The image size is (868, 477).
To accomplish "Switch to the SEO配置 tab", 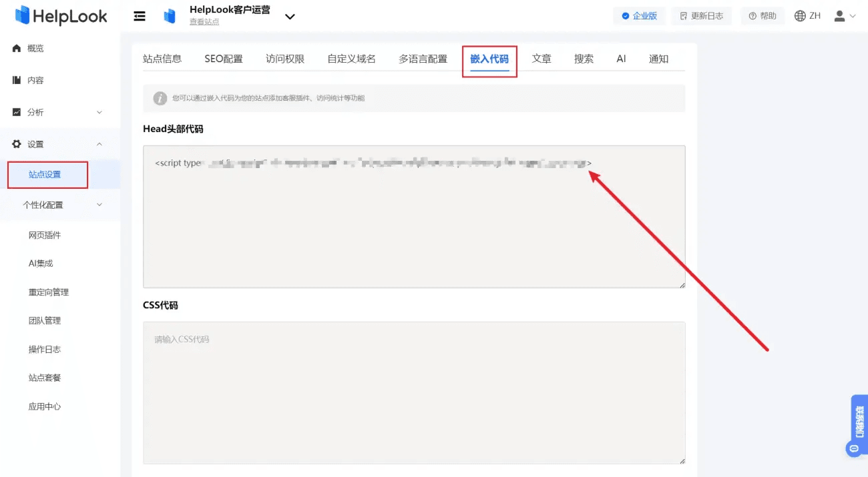I will 224,59.
